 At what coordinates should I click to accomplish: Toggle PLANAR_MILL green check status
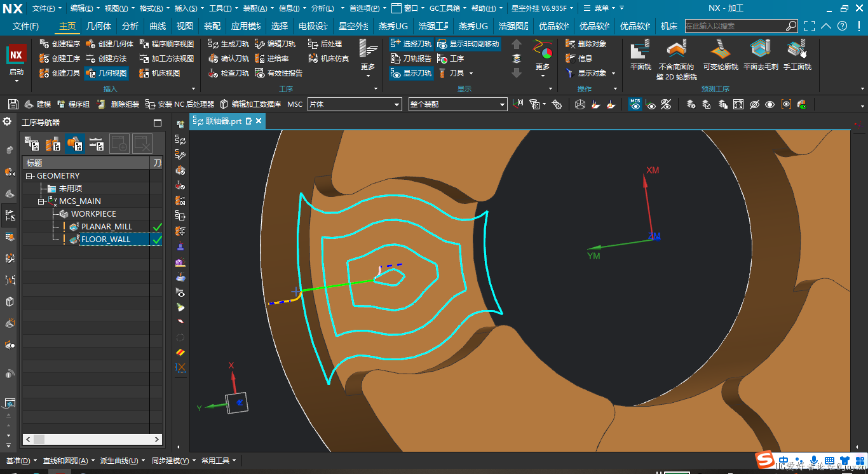157,227
